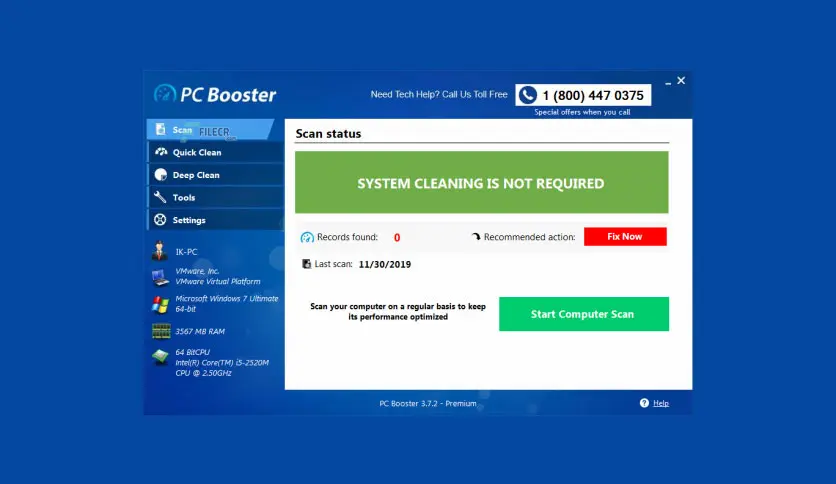Click the IK-PC computer name text
This screenshot has width=836, height=484.
click(187, 252)
